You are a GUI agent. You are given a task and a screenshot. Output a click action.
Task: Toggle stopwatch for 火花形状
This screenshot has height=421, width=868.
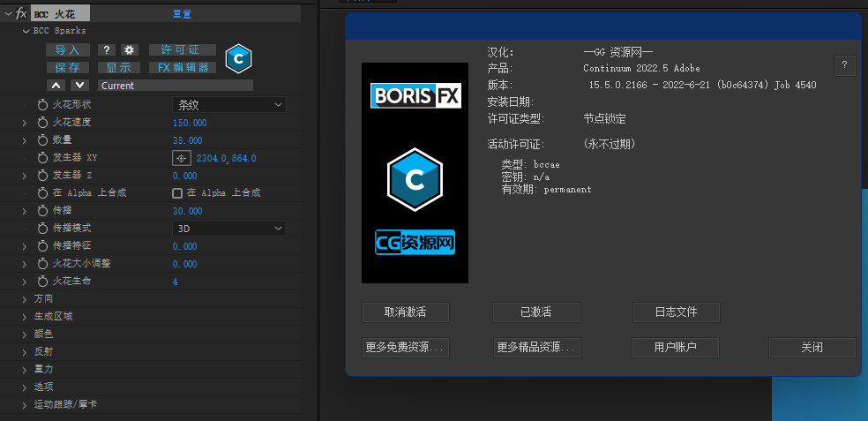click(x=42, y=105)
